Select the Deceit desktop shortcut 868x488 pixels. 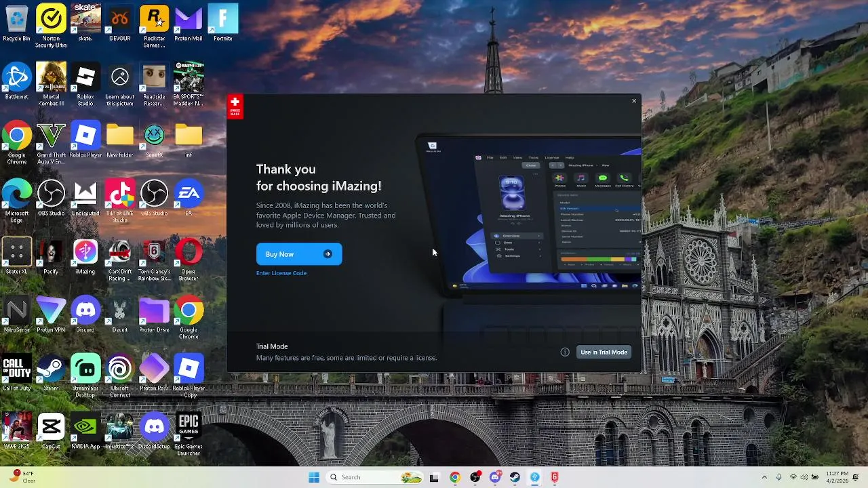click(120, 315)
